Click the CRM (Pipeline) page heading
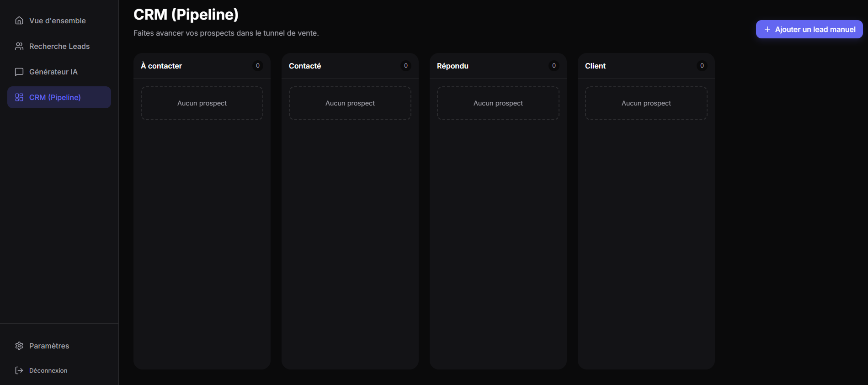The width and height of the screenshot is (868, 385). pyautogui.click(x=186, y=15)
